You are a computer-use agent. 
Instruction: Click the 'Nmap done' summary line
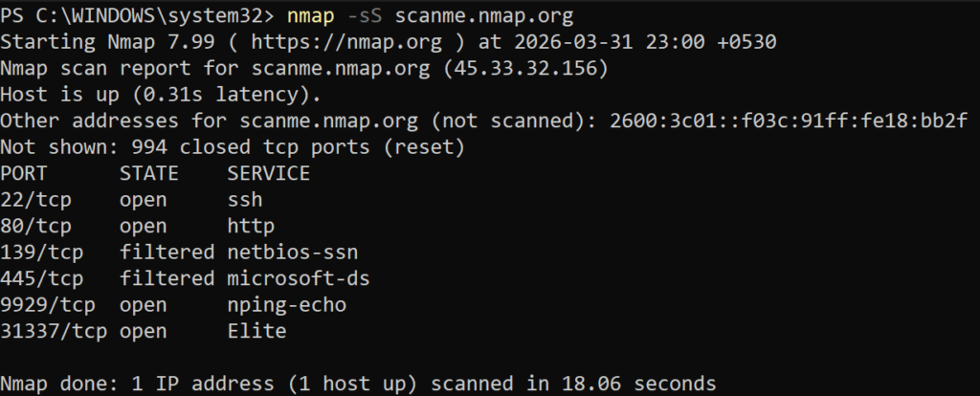[357, 385]
